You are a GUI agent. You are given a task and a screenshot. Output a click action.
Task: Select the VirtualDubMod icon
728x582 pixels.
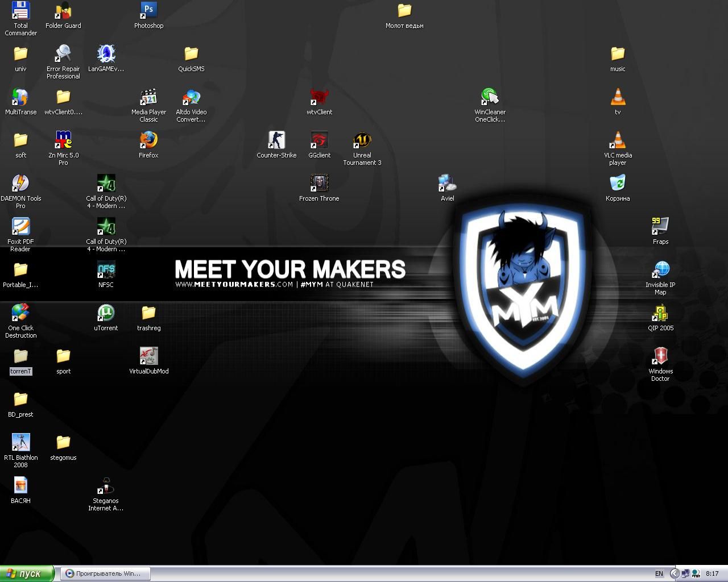pyautogui.click(x=148, y=356)
